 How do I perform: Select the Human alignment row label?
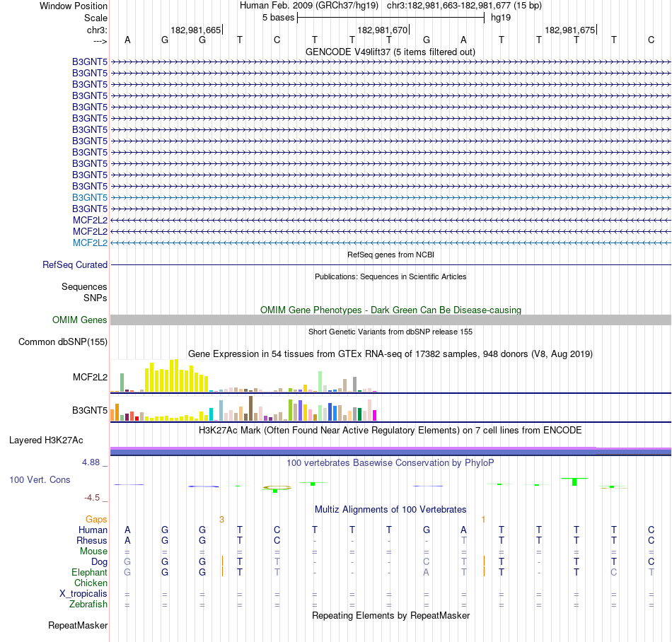[93, 530]
